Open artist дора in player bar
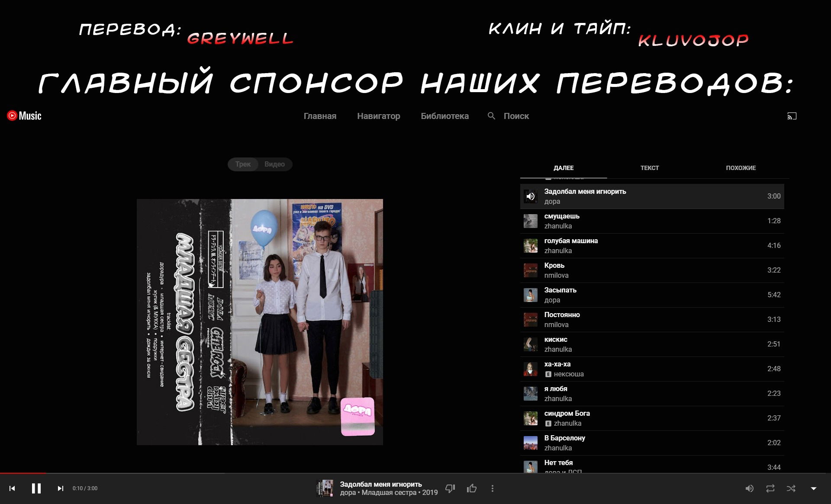The image size is (831, 504). tap(348, 493)
